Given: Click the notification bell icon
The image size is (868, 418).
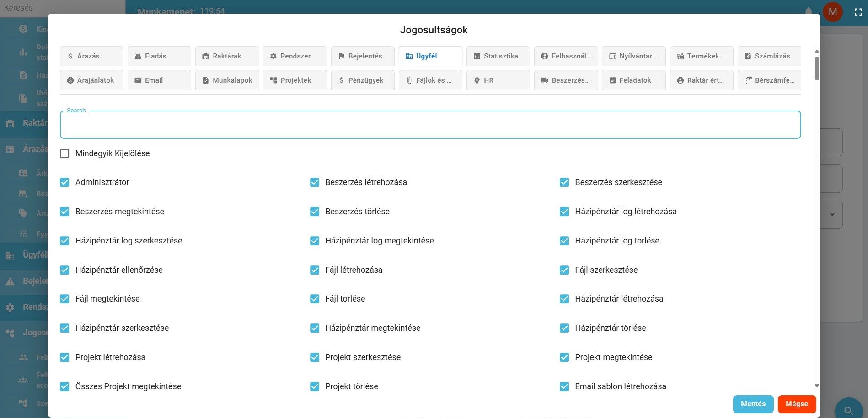Looking at the screenshot, I should click(809, 11).
